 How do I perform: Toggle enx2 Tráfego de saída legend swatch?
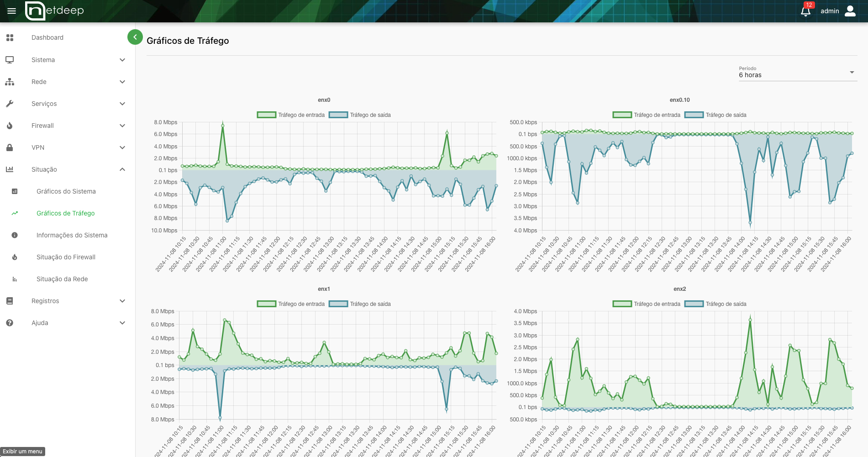(694, 304)
